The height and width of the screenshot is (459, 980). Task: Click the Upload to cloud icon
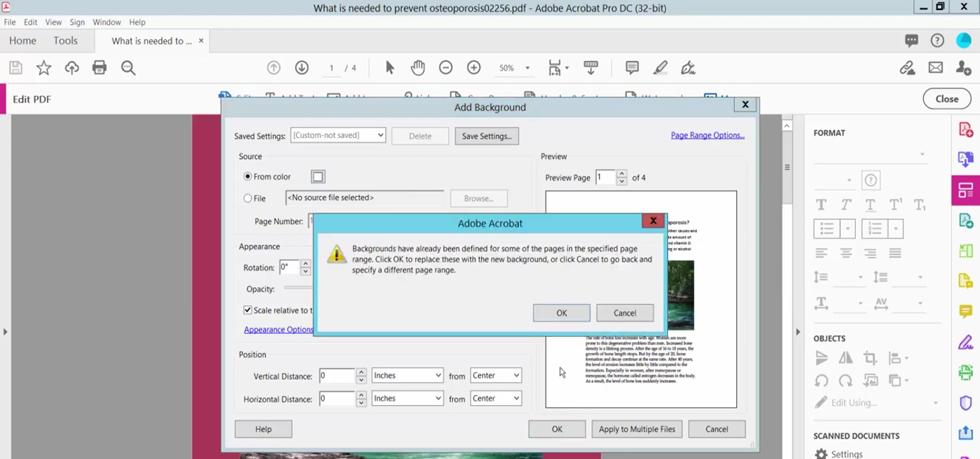[72, 67]
